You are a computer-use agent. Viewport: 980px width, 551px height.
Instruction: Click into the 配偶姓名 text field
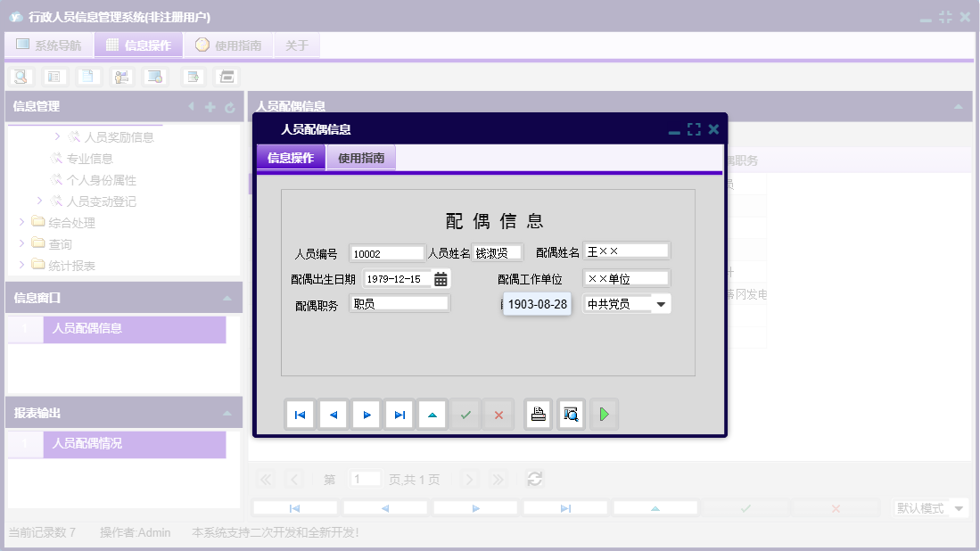tap(626, 252)
